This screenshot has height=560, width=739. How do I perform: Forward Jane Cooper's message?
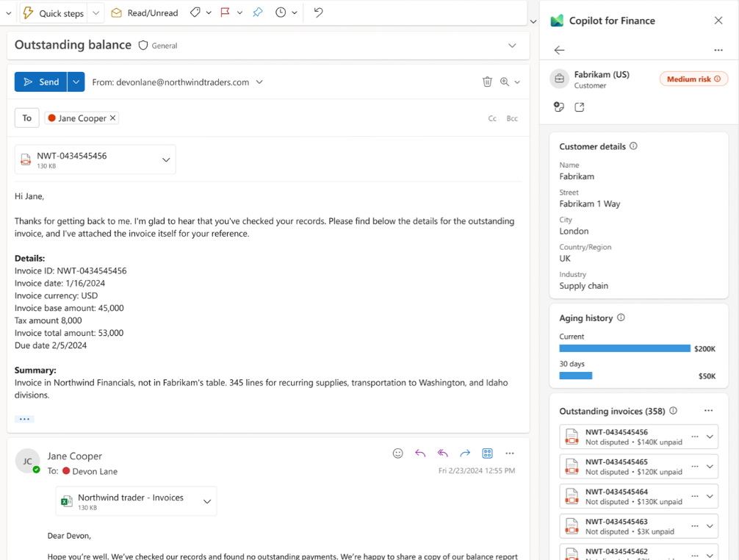tap(465, 453)
